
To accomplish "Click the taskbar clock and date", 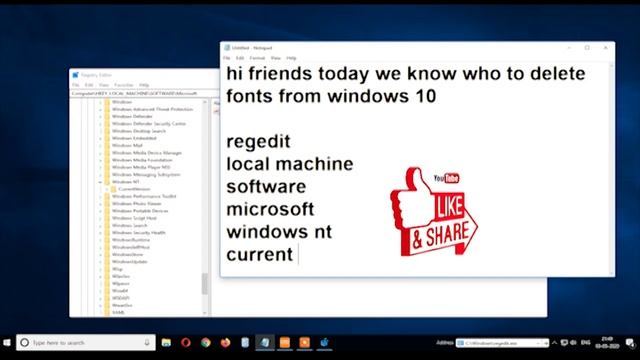I will [607, 342].
